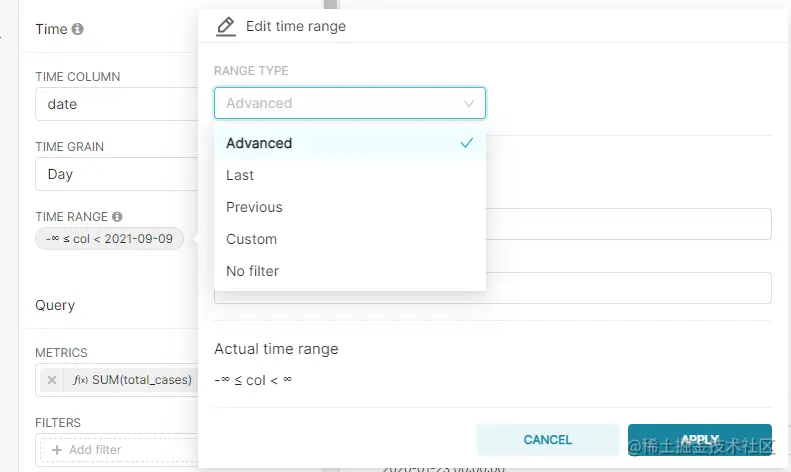Choose the Previous range type option

pos(254,207)
